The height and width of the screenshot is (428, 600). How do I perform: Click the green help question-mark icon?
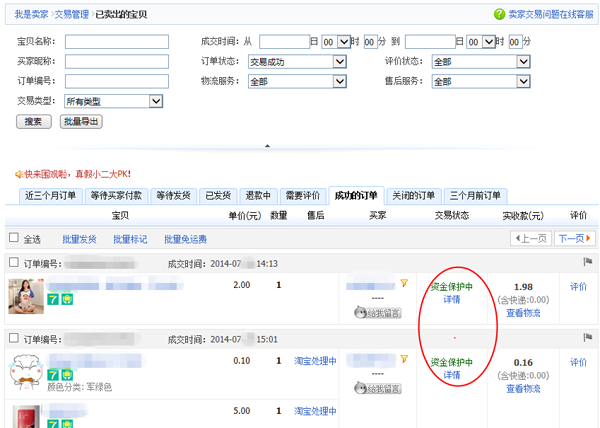click(x=499, y=14)
